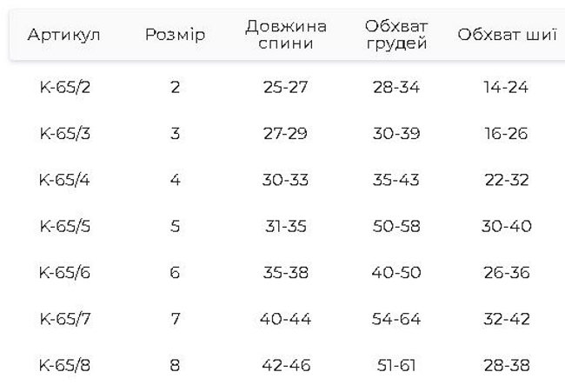Viewport: 565px width, 392px height.
Task: Click back length value 25-27
Action: tap(286, 88)
